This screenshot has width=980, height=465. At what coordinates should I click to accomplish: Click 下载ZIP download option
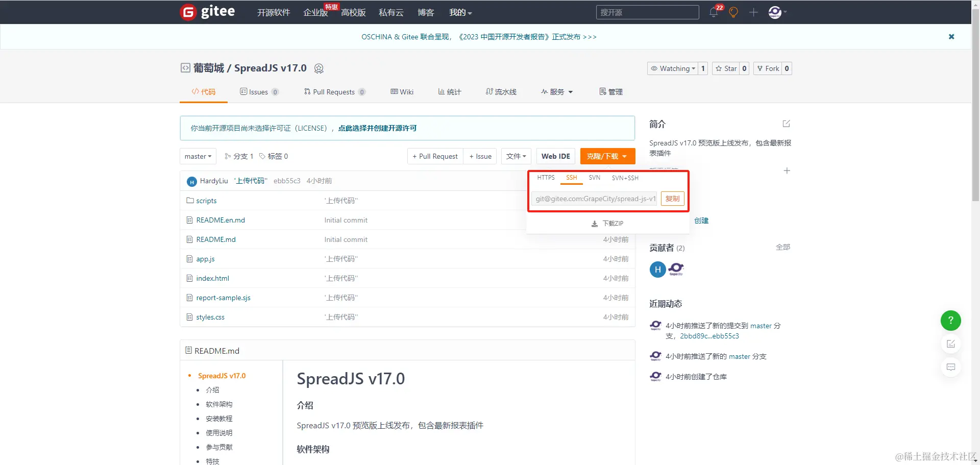point(607,224)
